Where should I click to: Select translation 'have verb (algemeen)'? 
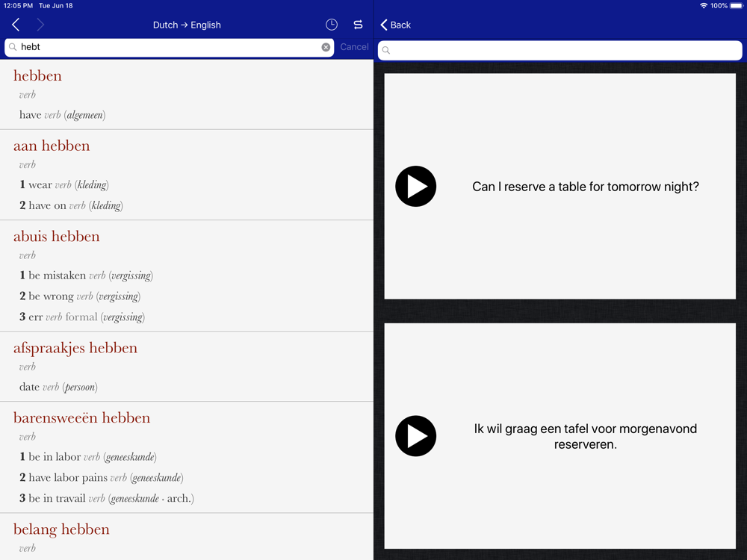pos(63,115)
